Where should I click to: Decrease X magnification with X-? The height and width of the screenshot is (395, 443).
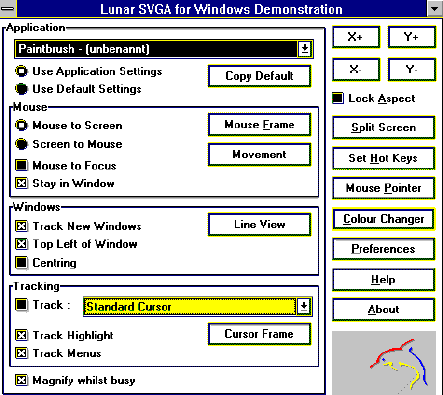coord(356,69)
